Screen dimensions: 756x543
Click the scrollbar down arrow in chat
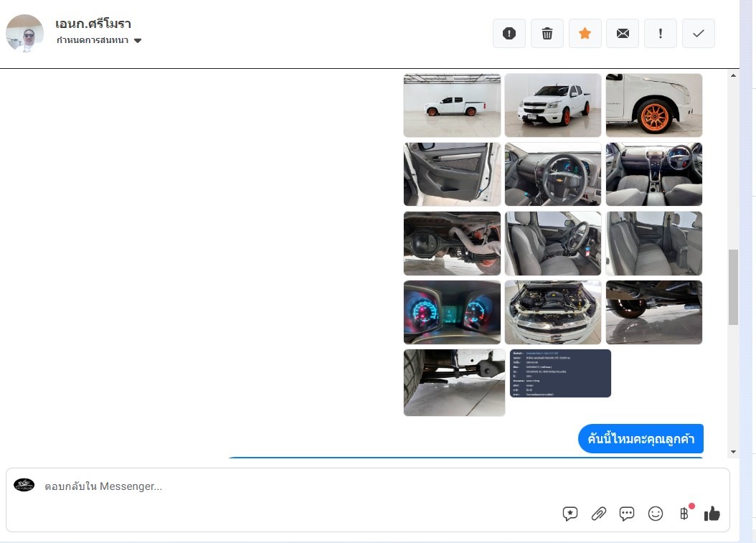tap(733, 451)
